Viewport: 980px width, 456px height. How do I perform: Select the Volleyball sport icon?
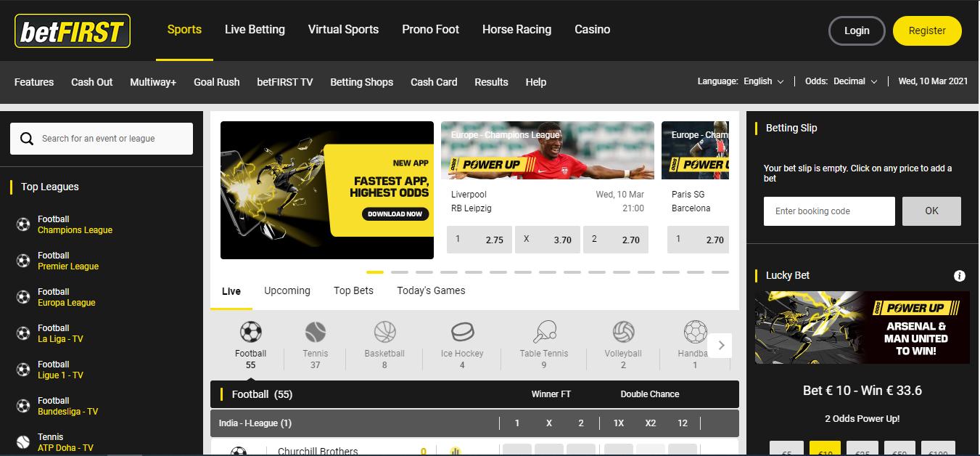click(624, 333)
